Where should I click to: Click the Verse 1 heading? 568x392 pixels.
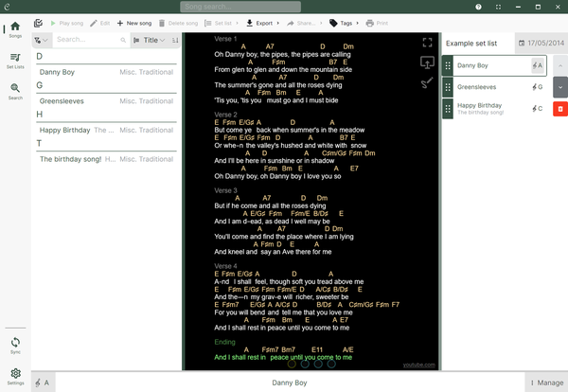[x=225, y=39]
